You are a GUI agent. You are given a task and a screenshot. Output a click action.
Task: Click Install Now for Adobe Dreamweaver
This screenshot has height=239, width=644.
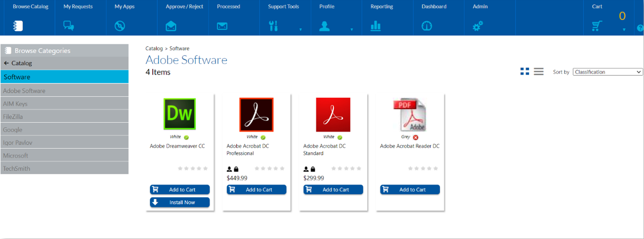tap(179, 202)
